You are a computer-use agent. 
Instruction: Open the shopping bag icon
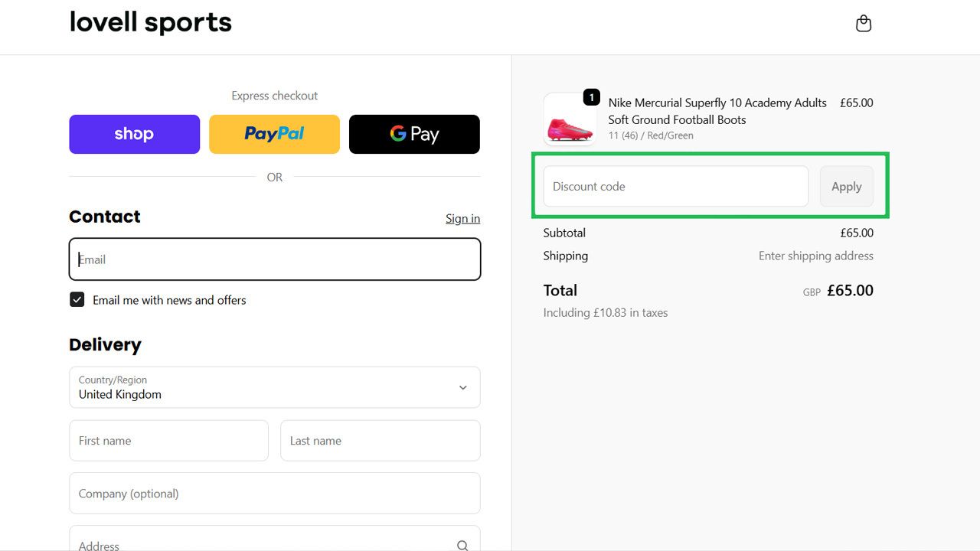pos(864,23)
